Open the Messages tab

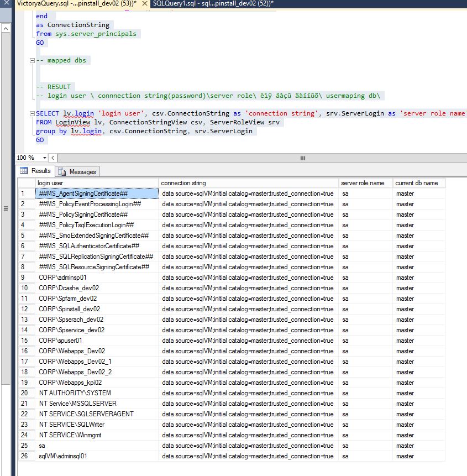pos(78,172)
